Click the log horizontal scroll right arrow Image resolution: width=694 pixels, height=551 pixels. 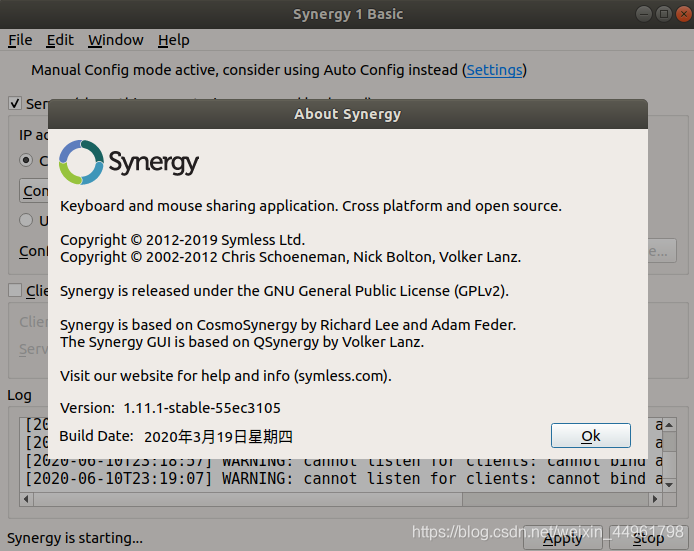click(x=655, y=499)
